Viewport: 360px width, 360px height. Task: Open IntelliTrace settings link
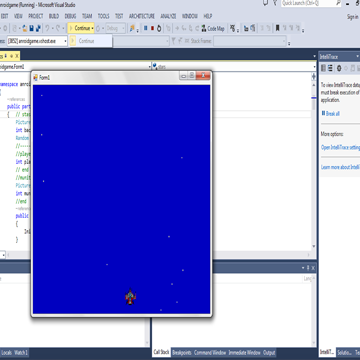(x=340, y=147)
